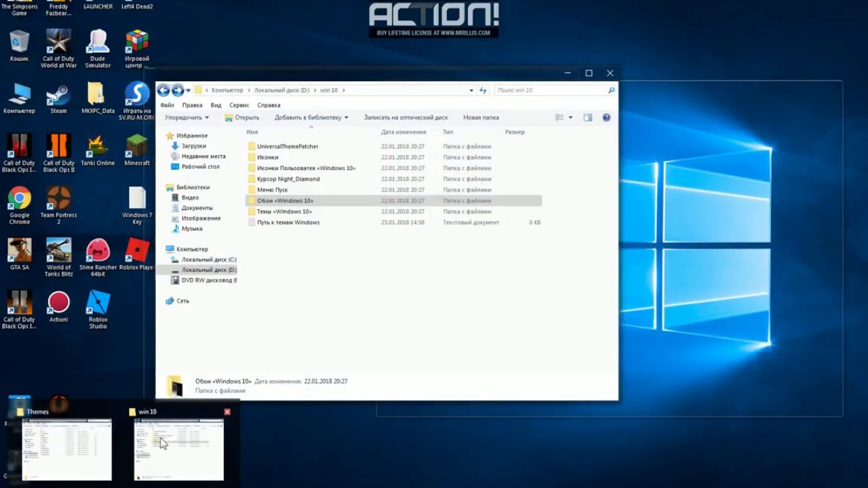Launch Call of Duty Black Ops II
The image size is (868, 488).
[59, 153]
